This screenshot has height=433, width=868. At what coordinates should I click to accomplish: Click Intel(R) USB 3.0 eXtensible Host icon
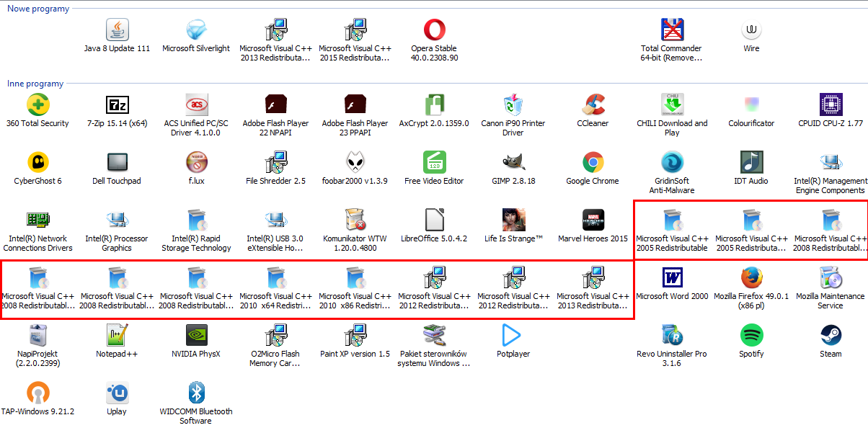point(275,220)
